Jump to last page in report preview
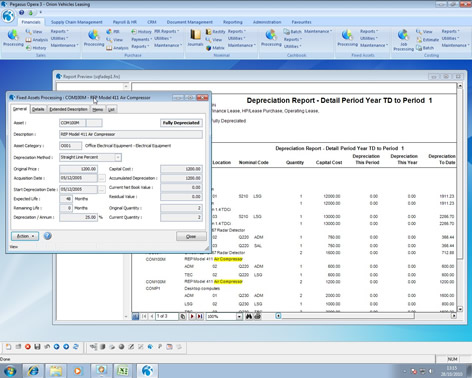472x378 pixels. coord(200,316)
